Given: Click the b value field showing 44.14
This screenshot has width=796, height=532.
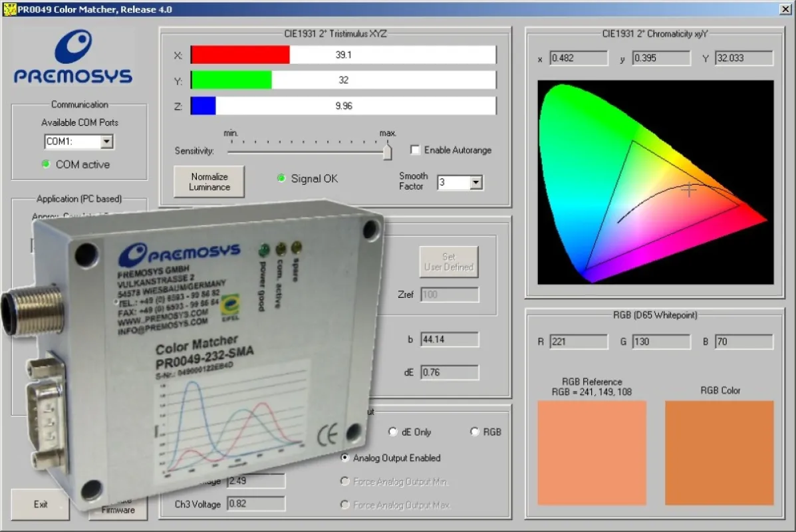Looking at the screenshot, I should click(x=450, y=339).
